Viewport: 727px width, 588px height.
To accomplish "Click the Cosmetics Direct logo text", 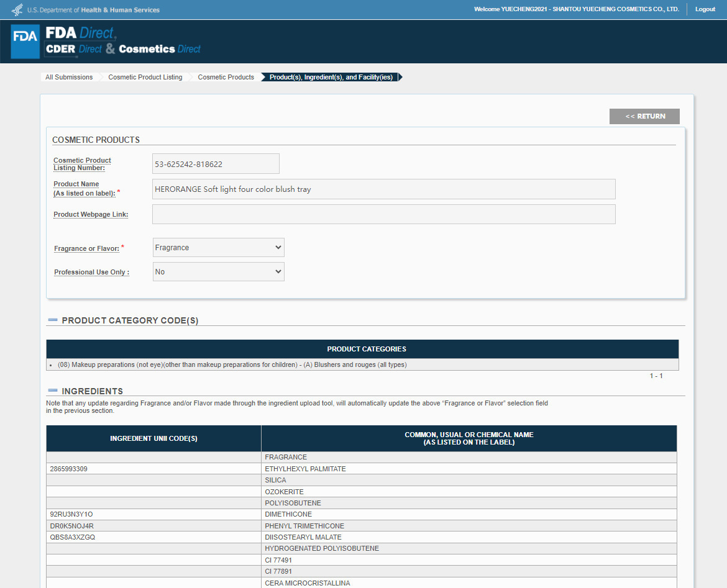I will (160, 48).
